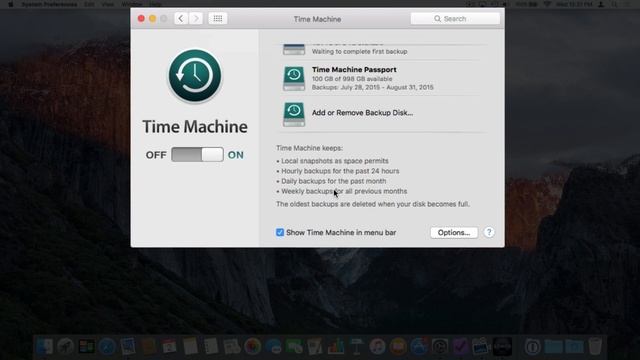This screenshot has width=640, height=360.
Task: Open the Options... dialog
Action: (454, 233)
